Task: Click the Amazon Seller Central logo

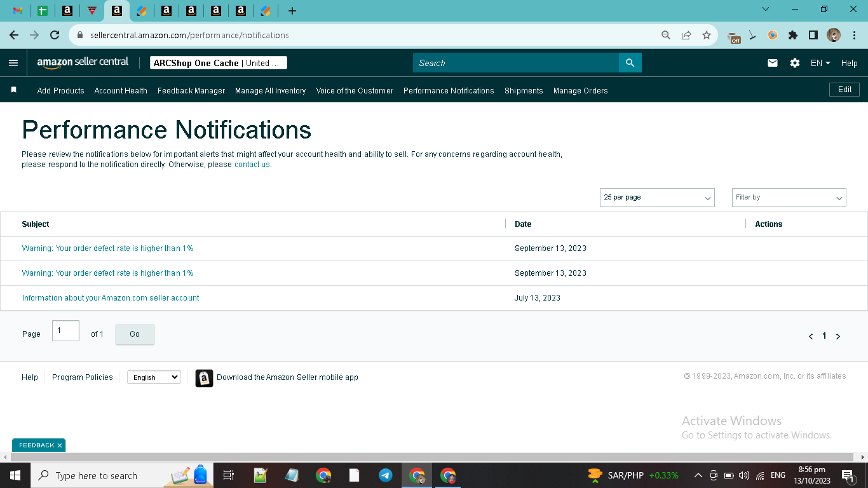Action: click(83, 62)
